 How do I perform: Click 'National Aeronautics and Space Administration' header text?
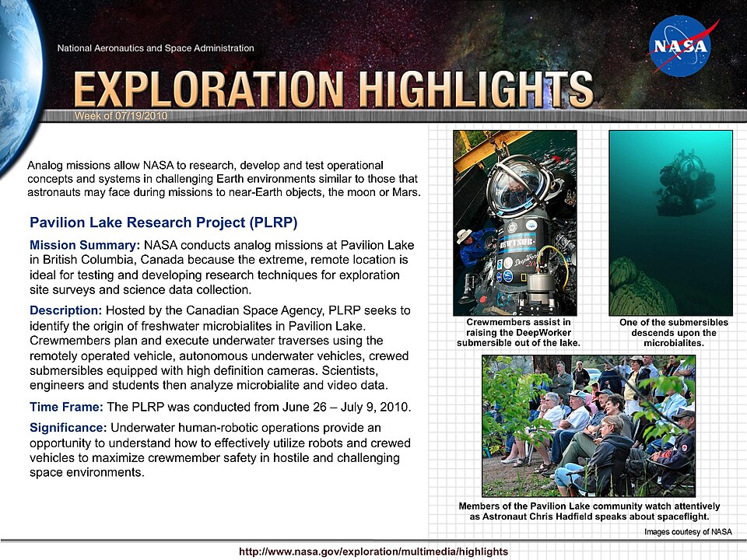coord(156,48)
